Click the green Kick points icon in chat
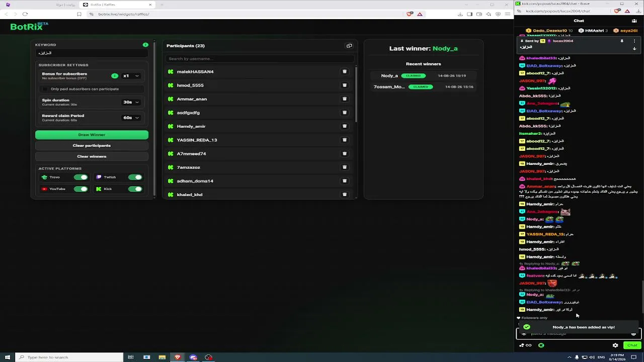The height and width of the screenshot is (362, 644). [541, 345]
